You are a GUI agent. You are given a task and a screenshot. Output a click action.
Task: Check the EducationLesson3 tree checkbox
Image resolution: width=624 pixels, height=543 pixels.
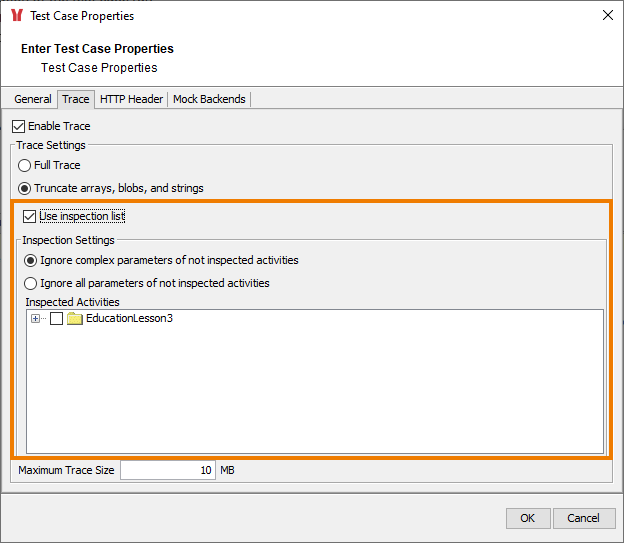point(57,319)
